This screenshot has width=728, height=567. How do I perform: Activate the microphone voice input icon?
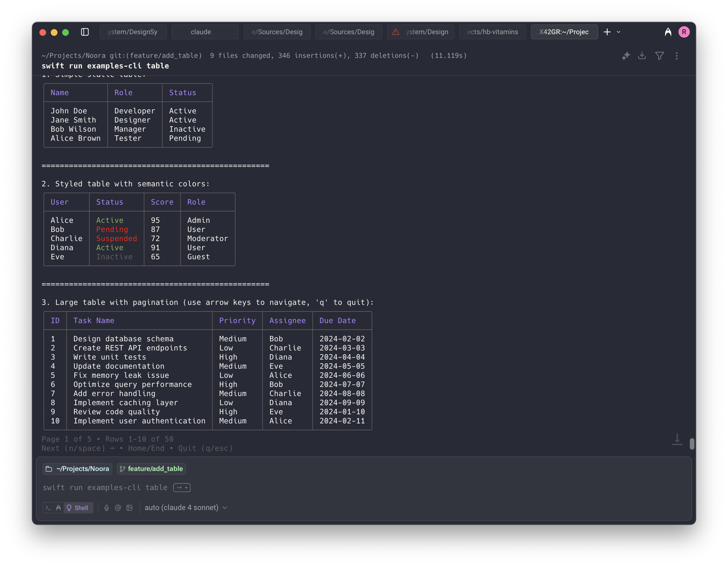pyautogui.click(x=107, y=508)
